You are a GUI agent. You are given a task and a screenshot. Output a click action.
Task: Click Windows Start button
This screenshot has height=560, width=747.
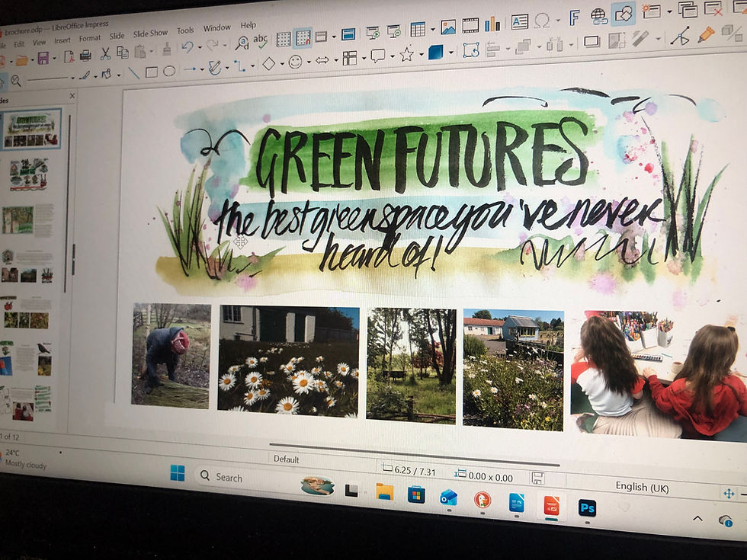point(177,473)
